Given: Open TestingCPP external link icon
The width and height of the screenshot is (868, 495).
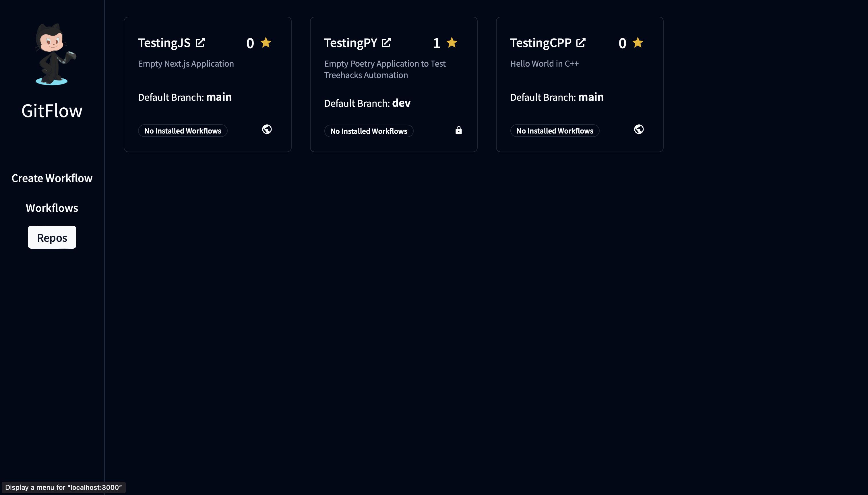Looking at the screenshot, I should pyautogui.click(x=581, y=43).
